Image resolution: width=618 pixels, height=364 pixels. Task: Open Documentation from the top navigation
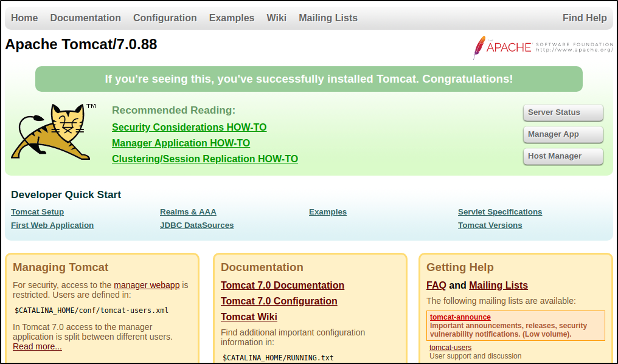click(x=85, y=18)
